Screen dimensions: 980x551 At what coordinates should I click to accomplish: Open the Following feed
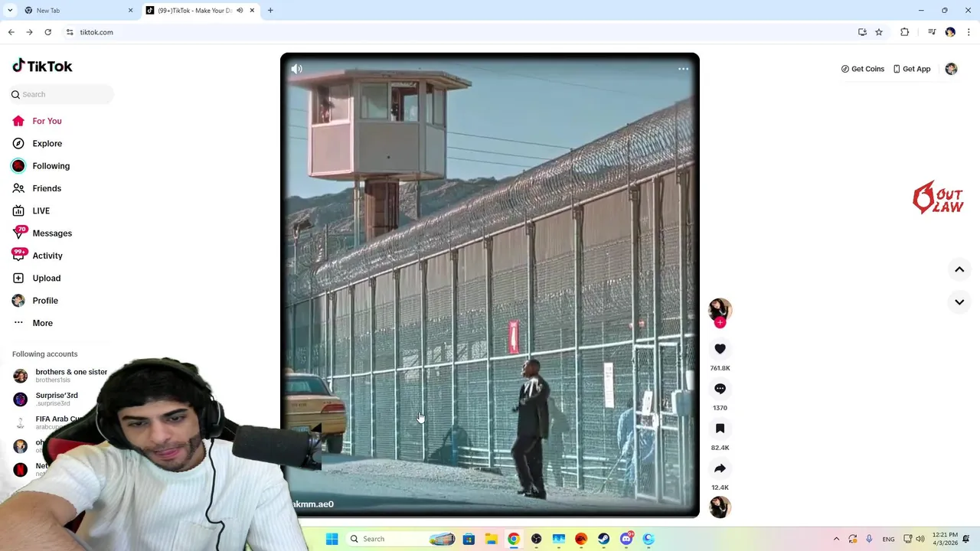(x=41, y=166)
